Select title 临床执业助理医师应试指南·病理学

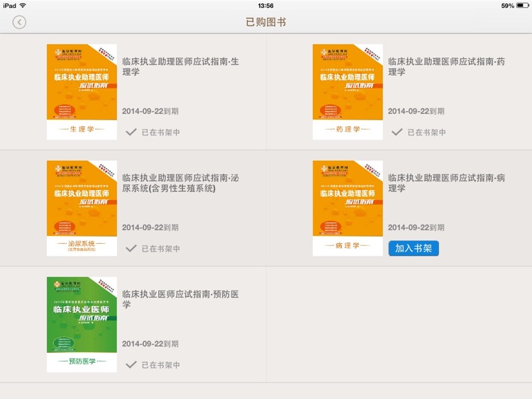click(x=446, y=183)
